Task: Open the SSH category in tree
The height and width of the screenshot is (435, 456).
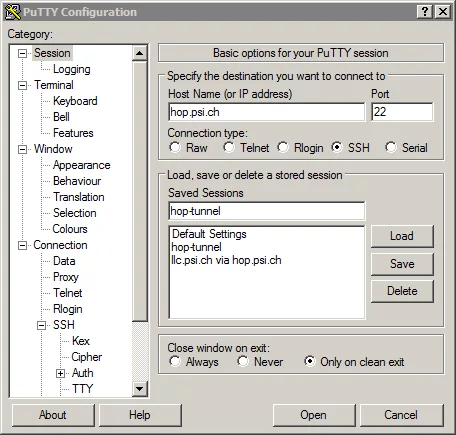Action: pyautogui.click(x=64, y=325)
